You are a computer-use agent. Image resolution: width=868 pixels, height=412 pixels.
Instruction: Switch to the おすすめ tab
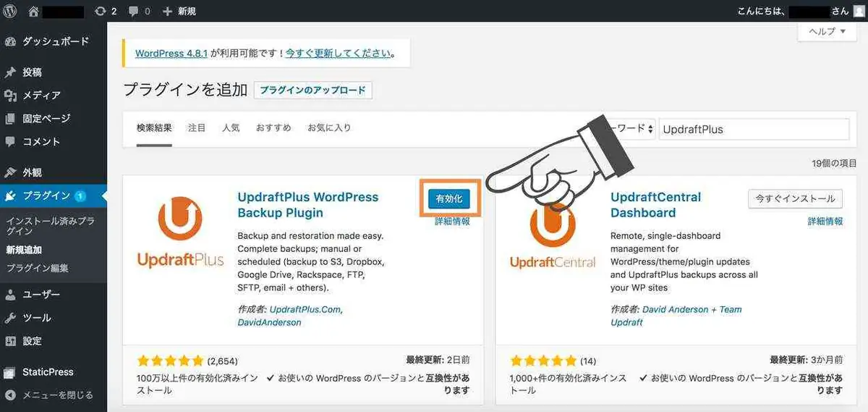(x=273, y=127)
